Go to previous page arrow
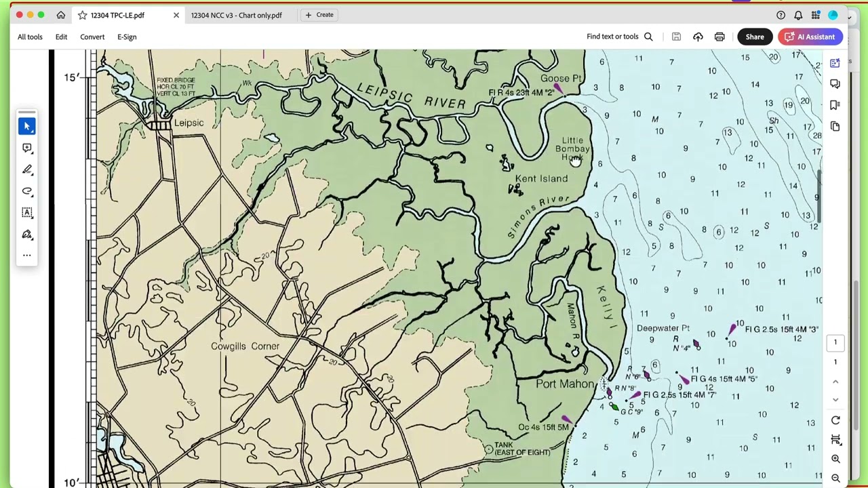 pos(835,382)
